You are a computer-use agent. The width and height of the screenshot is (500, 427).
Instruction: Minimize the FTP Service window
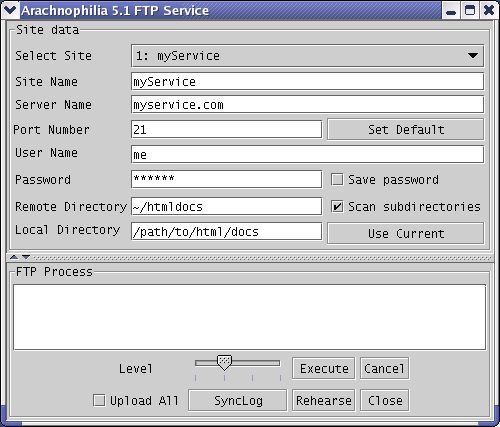[451, 11]
